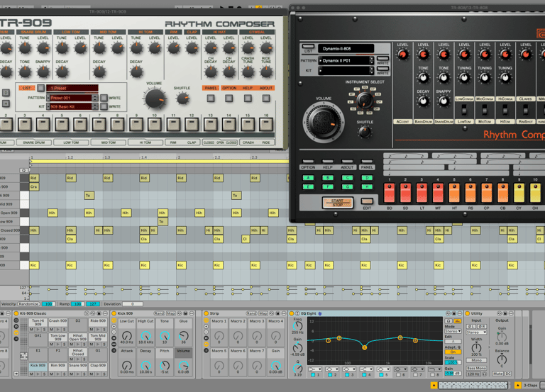Click the Strip rack Gain knob

click(275, 366)
